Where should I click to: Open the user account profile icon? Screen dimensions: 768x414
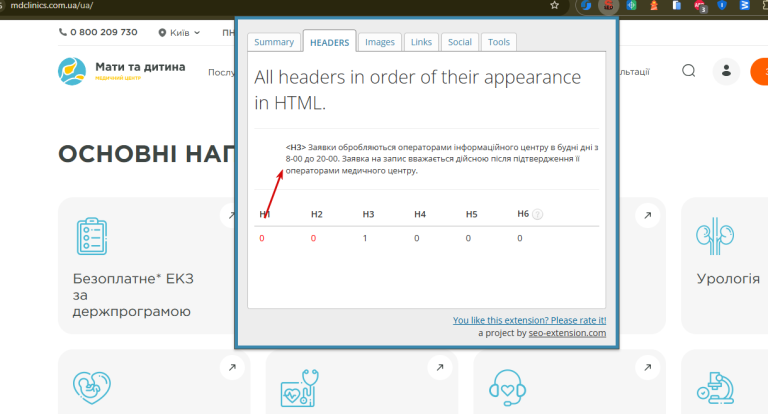(x=726, y=71)
